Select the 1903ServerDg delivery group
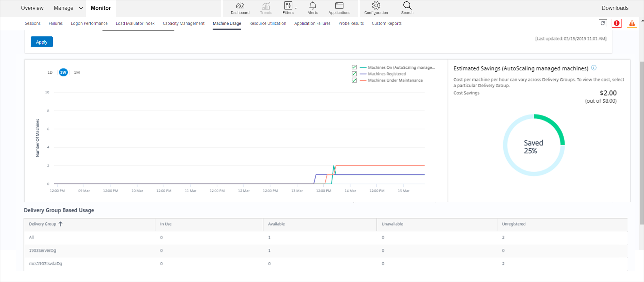This screenshot has width=644, height=282. coord(325,250)
